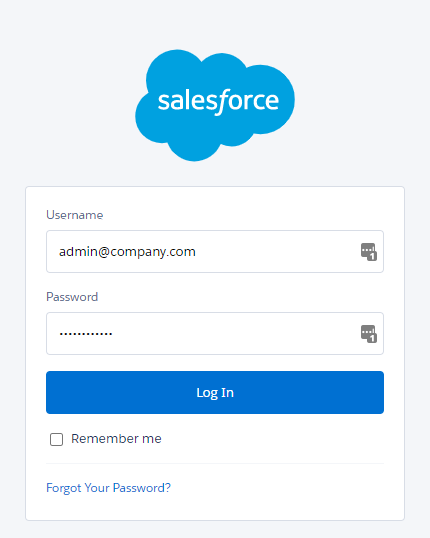Click empty space inside Username box
The image size is (430, 538).
tap(278, 252)
